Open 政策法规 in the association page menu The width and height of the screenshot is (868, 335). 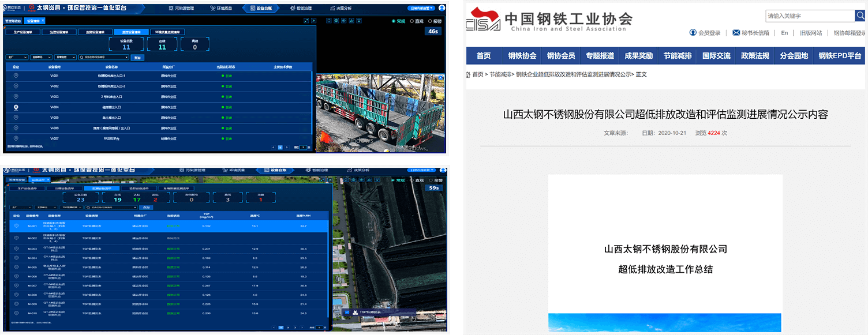(x=755, y=56)
